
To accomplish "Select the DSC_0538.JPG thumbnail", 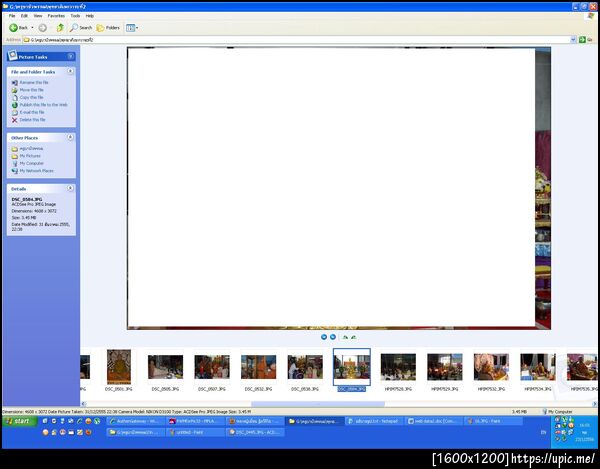I will 305,367.
